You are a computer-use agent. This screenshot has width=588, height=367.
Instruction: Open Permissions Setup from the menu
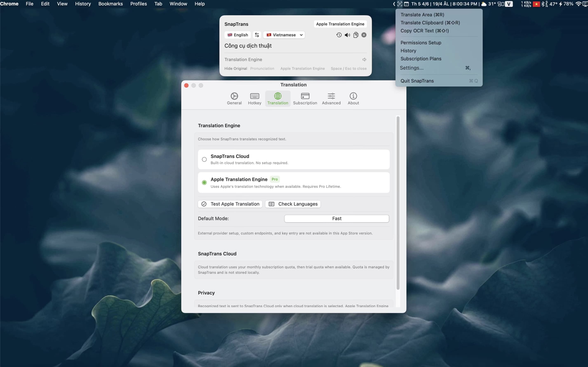(x=439, y=43)
